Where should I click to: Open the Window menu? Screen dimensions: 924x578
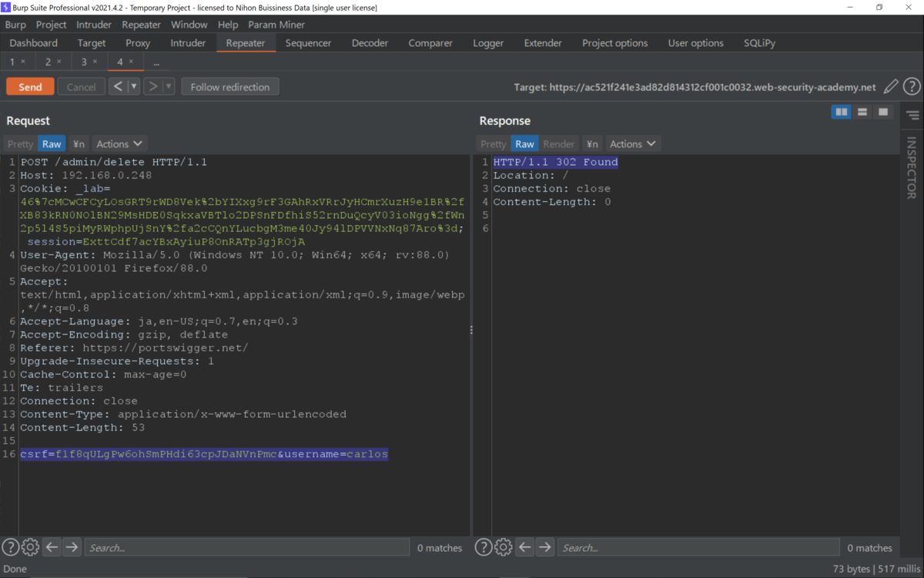point(189,25)
